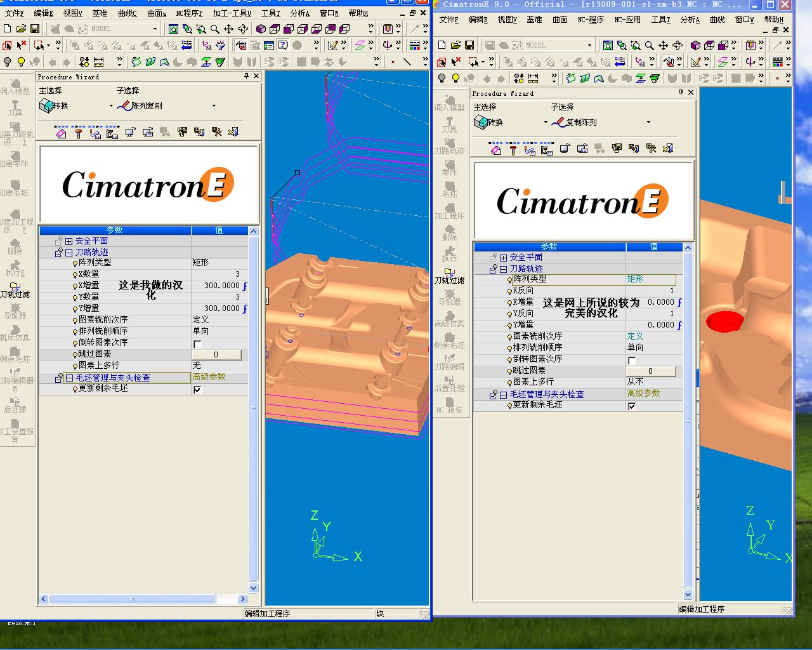Open 子选择 复制阵列 dropdown in right window

click(648, 123)
